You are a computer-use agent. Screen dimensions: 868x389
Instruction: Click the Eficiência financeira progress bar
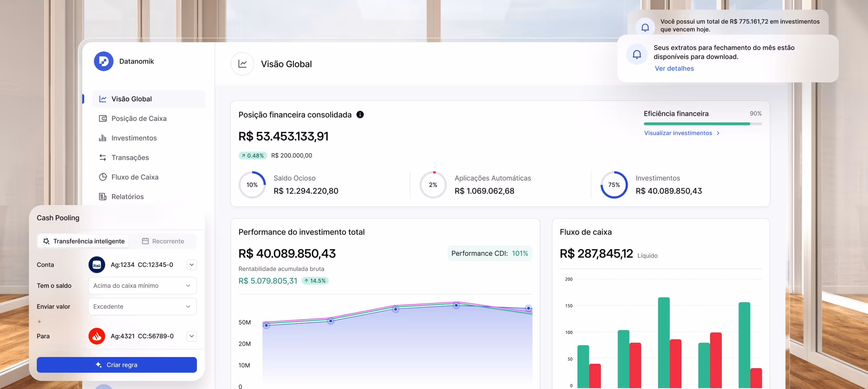point(702,124)
